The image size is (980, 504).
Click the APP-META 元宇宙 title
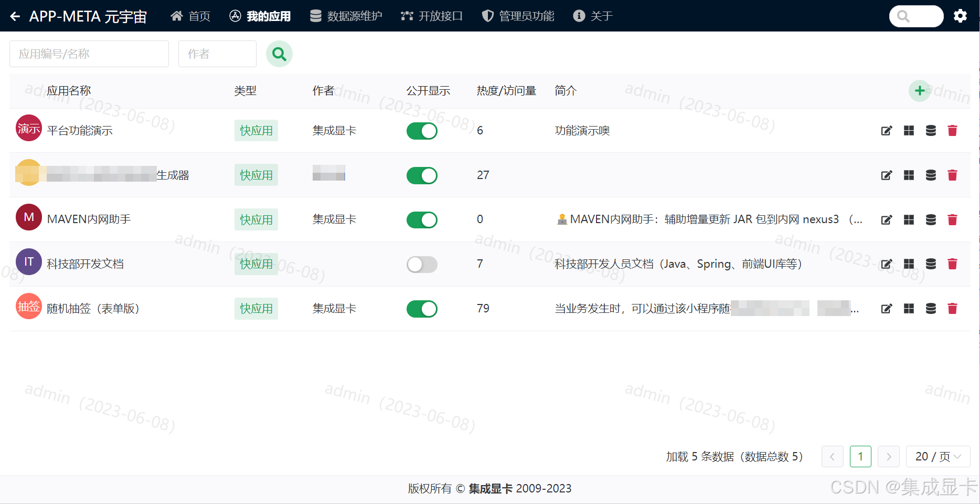tap(88, 16)
